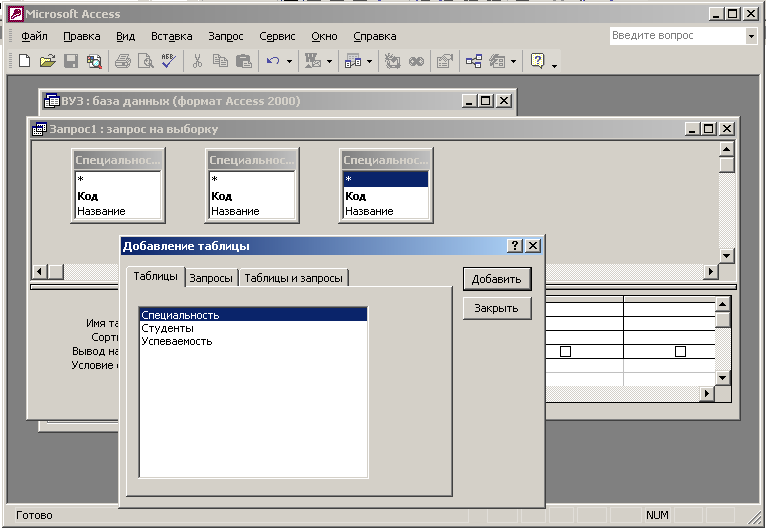Expand the Analyze dropdown arrow

369,61
